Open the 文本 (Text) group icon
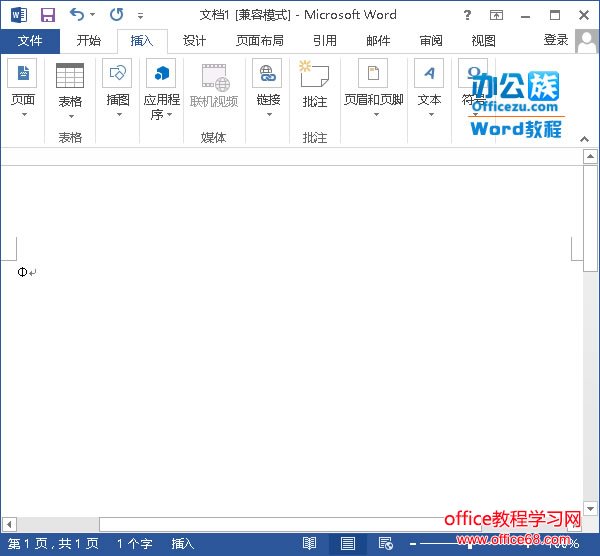Screen dimensions: 600x556 pyautogui.click(x=429, y=73)
